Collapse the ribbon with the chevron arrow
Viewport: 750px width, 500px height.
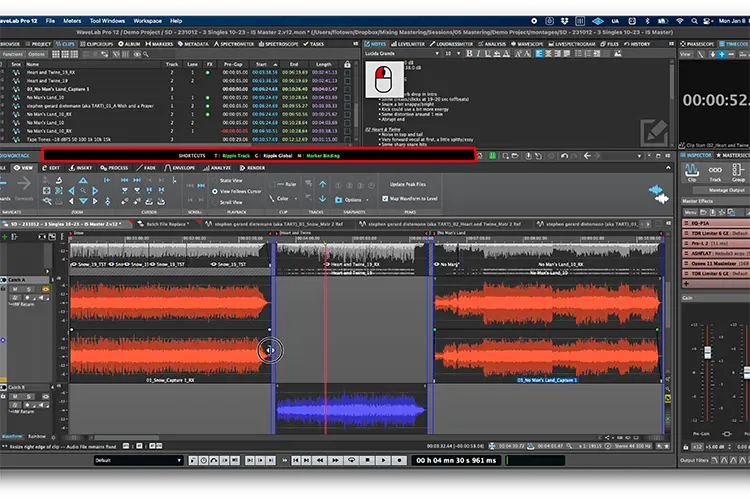pos(668,168)
